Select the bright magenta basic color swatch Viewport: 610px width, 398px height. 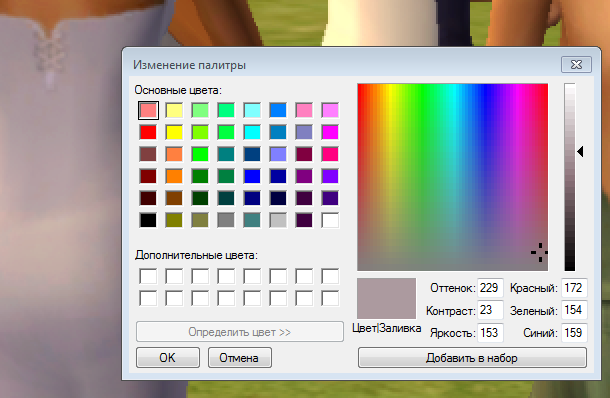click(330, 132)
